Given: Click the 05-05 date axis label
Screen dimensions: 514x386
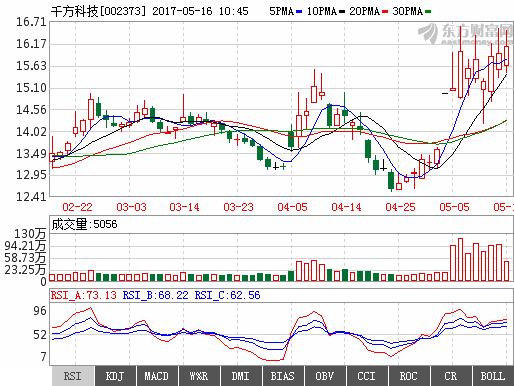Looking at the screenshot, I should click(454, 207).
